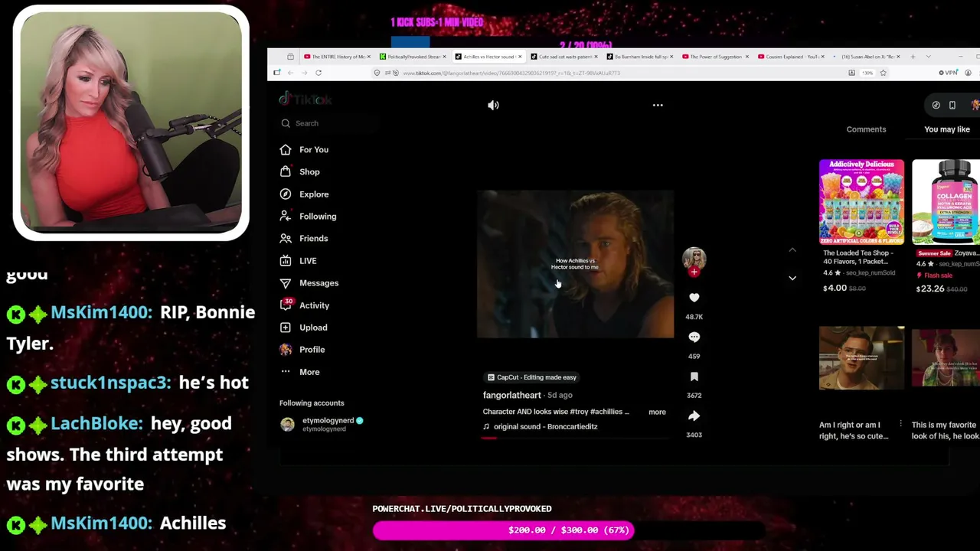Viewport: 980px width, 551px height.
Task: Open the For You feed
Action: [304, 150]
